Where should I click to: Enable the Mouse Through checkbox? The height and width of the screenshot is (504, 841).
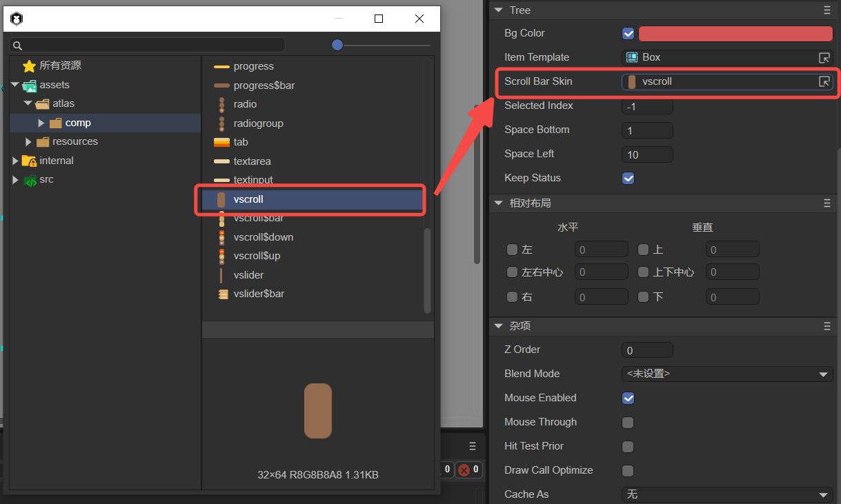point(628,423)
